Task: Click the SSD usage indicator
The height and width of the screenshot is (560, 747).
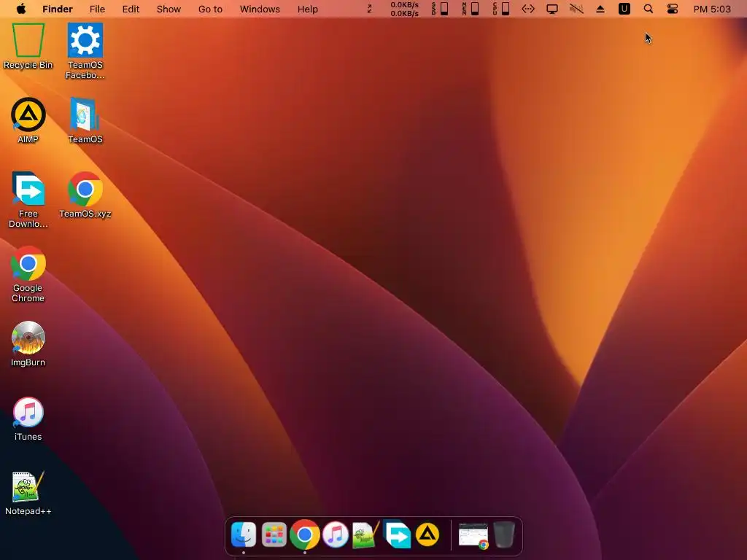Action: (440, 9)
